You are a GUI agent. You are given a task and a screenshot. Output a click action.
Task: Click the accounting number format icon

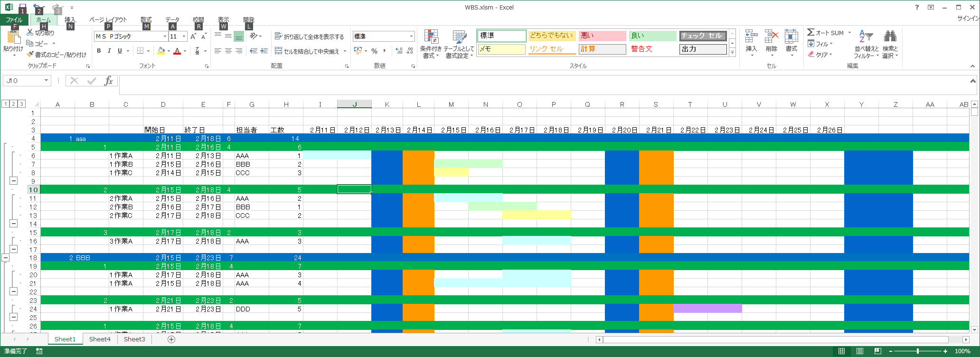point(358,51)
